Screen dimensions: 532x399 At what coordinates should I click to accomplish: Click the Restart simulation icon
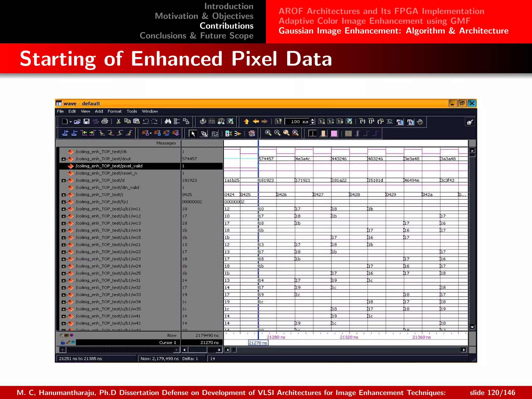coord(278,121)
